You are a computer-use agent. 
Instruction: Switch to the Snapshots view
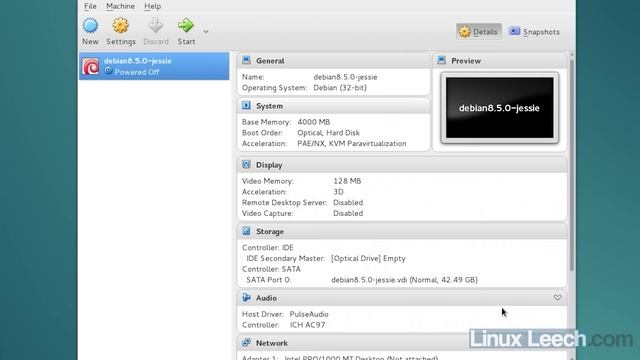pos(534,31)
